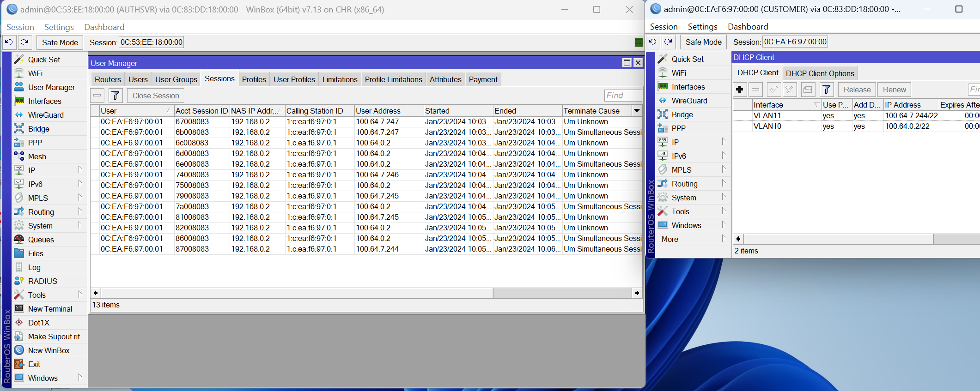Open WireGuard in the CUSTOMER sidebar

click(x=693, y=101)
